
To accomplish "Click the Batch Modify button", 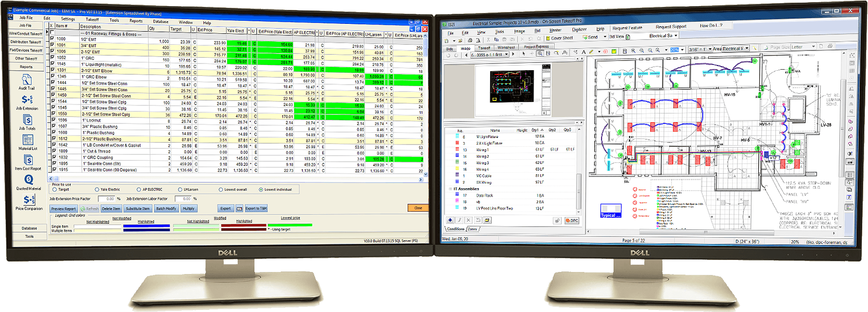I will [167, 209].
